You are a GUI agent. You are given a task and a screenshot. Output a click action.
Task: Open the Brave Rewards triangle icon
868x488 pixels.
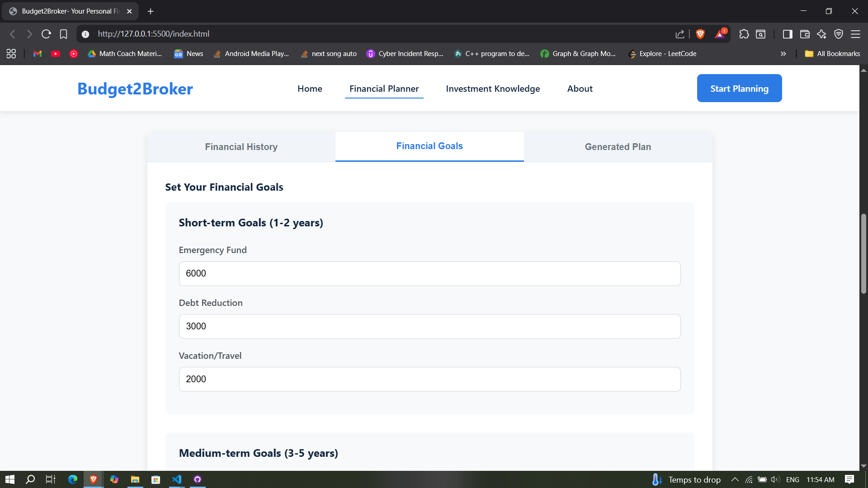720,34
